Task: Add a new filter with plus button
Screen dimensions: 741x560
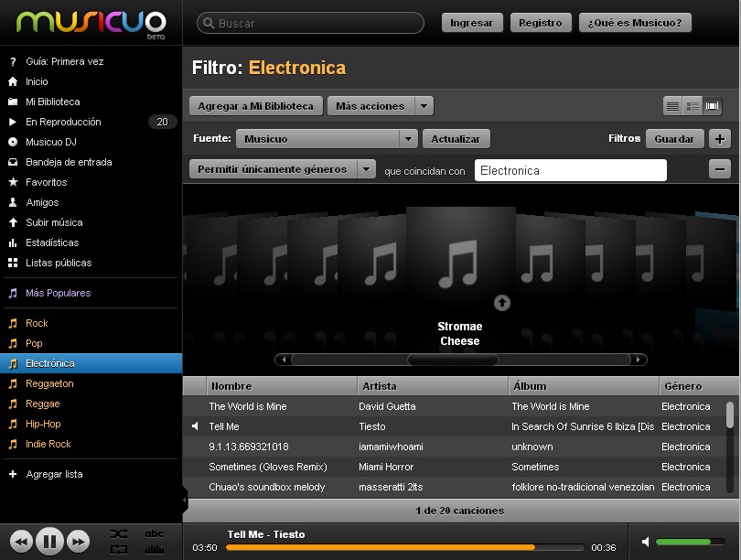Action: click(720, 139)
